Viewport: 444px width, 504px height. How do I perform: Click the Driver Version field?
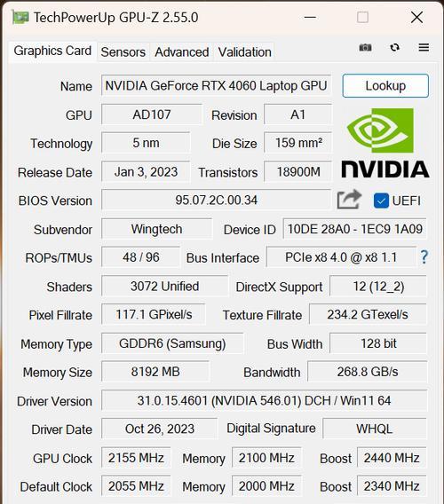264,400
